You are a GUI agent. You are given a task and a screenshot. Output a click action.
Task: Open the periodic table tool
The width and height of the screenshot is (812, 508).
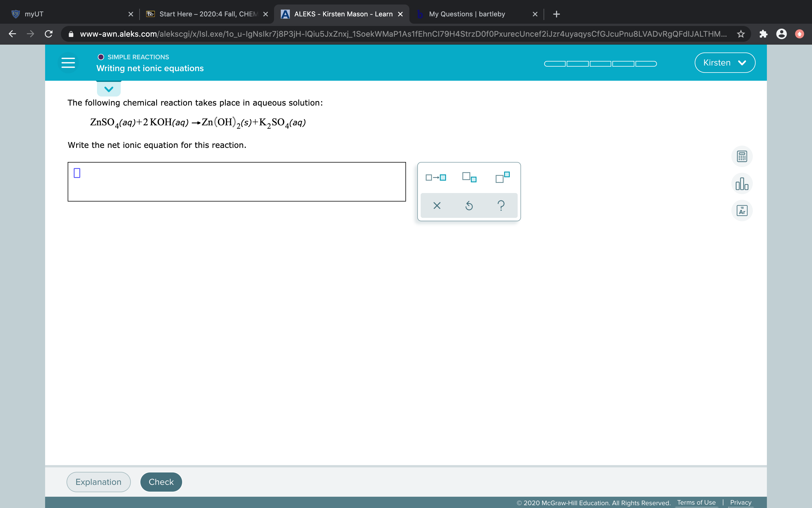(742, 210)
